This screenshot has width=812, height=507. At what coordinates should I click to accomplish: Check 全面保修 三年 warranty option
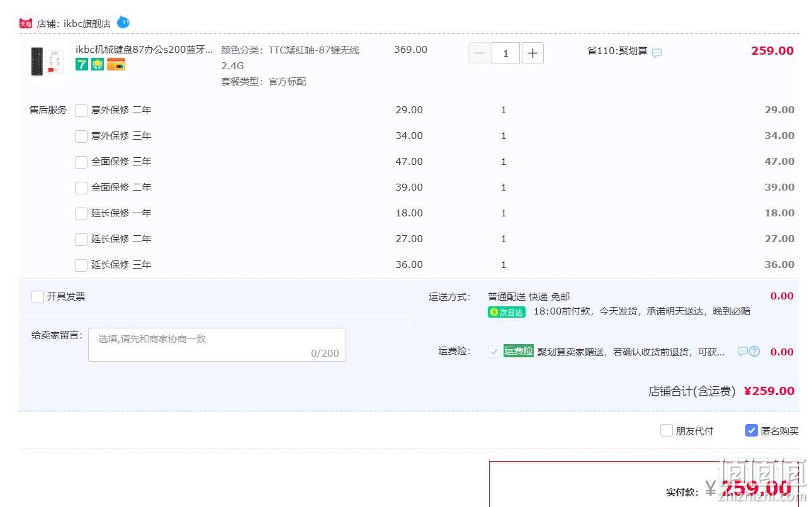pyautogui.click(x=81, y=162)
